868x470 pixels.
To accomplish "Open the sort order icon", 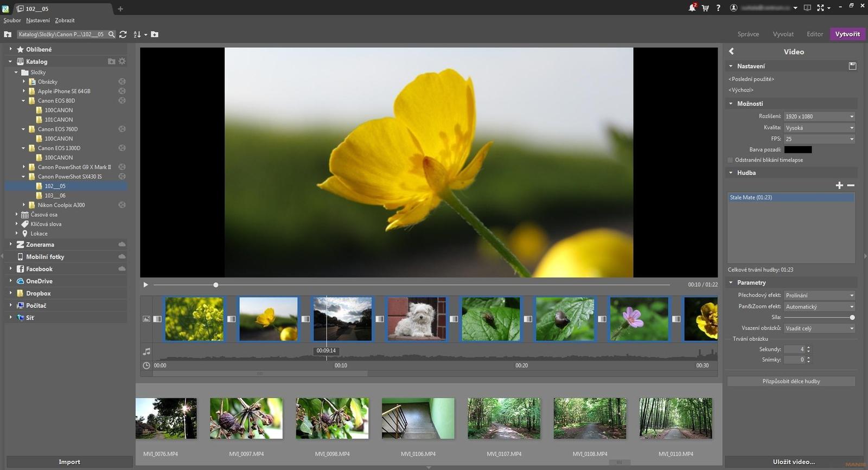I will 137,34.
